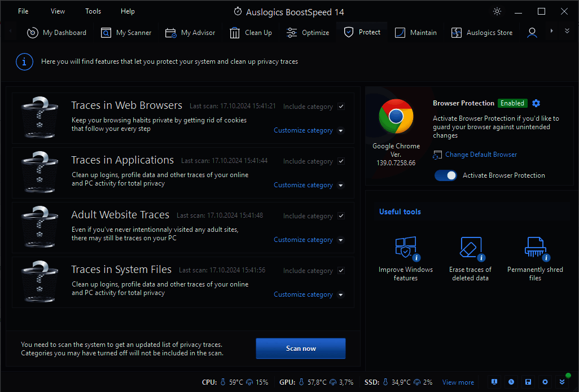Expand Customize category for Traces in Applications

[340, 185]
